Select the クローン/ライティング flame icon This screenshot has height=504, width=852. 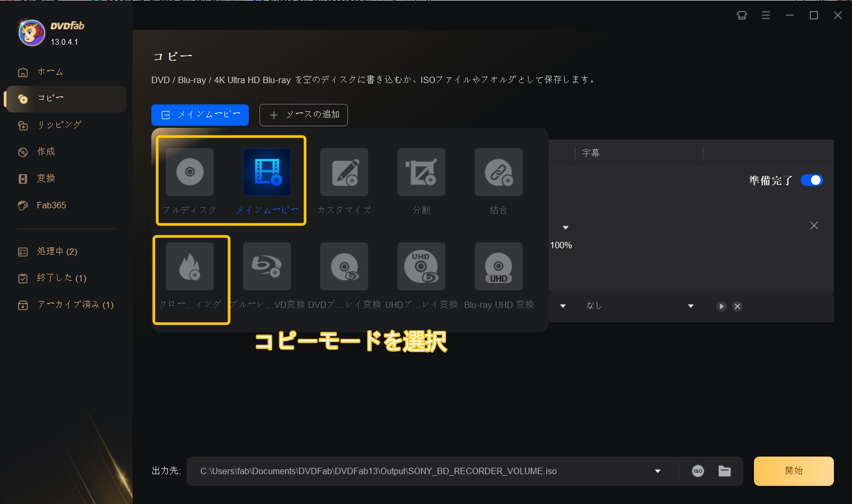[190, 266]
